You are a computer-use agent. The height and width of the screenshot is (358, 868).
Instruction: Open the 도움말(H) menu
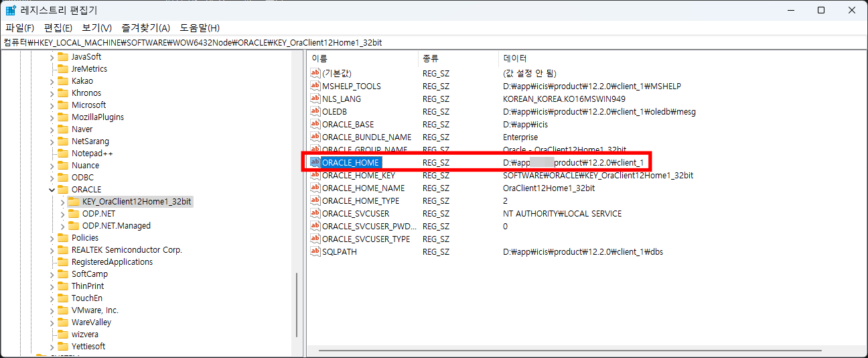coord(200,27)
